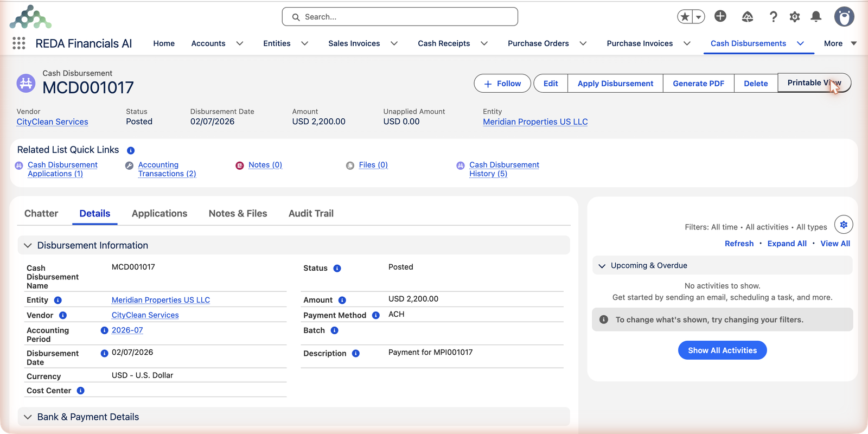Open the favorites list dropdown arrow
The image size is (868, 434).
pos(699,17)
